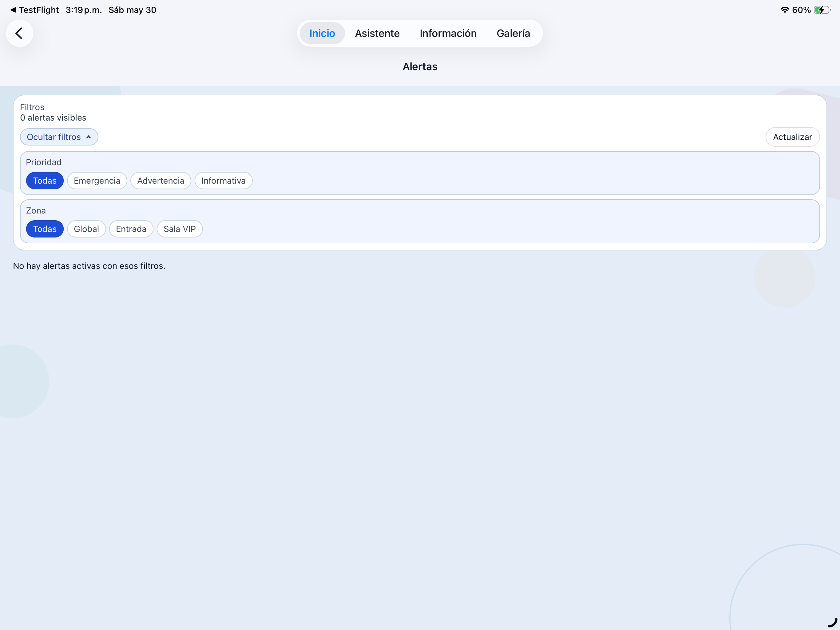Click 'No hay alertas activas' message
840x630 pixels.
pos(89,266)
